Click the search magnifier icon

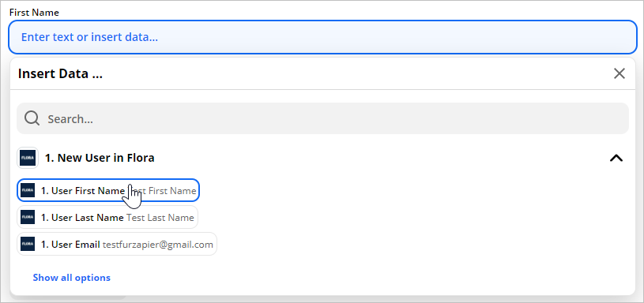click(32, 118)
